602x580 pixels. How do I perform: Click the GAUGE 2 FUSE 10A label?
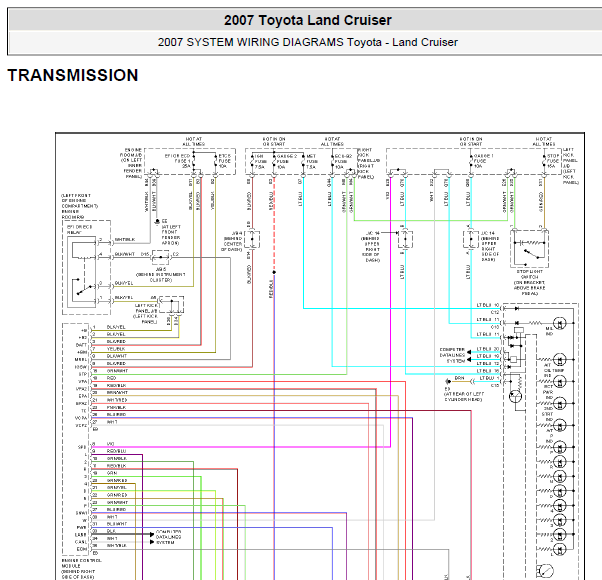click(x=286, y=162)
